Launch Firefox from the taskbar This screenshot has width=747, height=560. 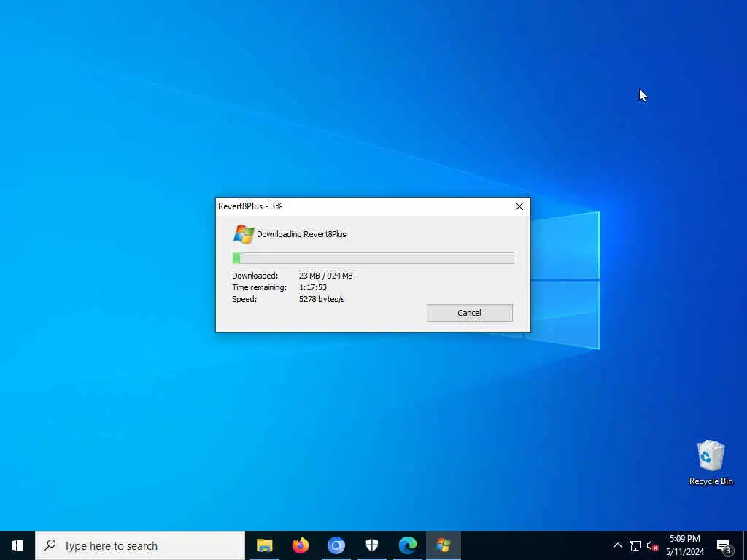click(300, 545)
